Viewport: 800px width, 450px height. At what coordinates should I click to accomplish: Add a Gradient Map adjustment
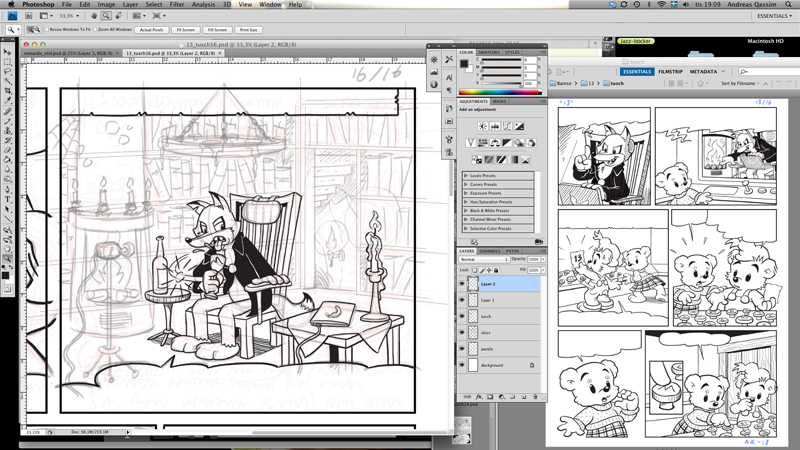tap(513, 160)
